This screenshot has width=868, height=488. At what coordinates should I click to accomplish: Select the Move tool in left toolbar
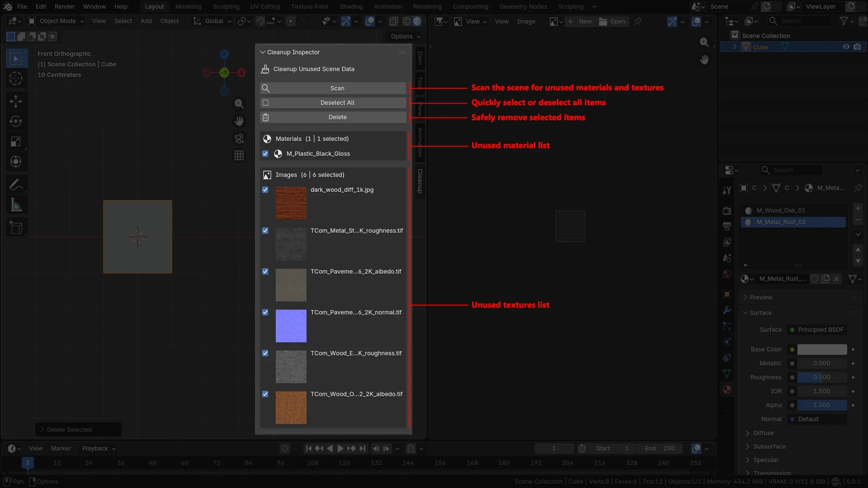(16, 101)
